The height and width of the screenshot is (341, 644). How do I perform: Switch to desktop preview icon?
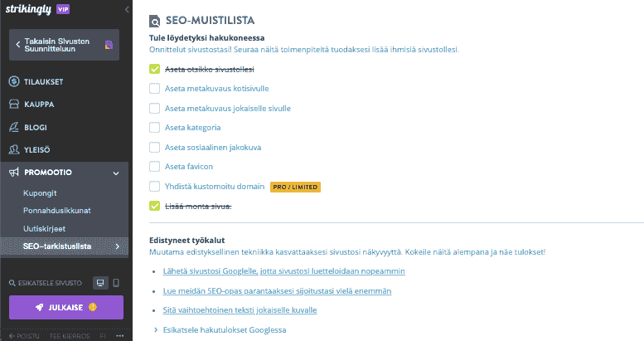[x=100, y=283]
